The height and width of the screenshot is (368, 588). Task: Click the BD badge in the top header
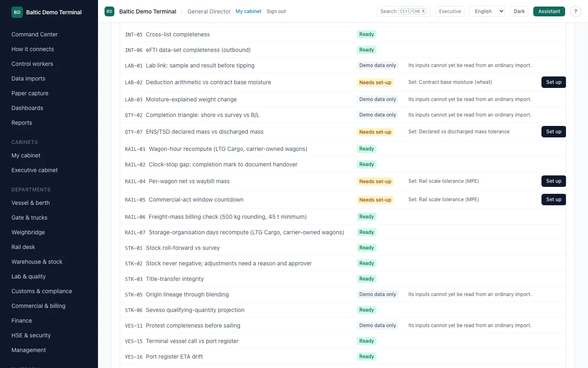pos(109,11)
